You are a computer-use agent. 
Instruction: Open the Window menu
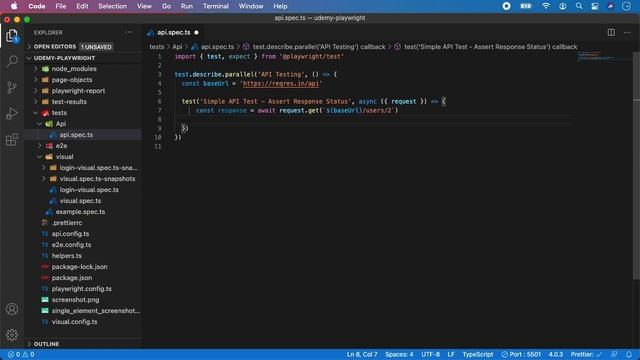click(251, 6)
